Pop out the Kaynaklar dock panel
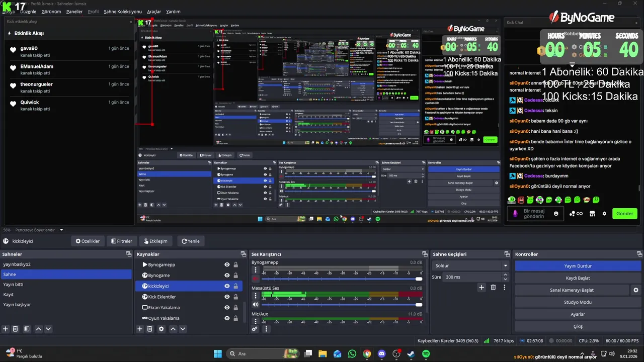The height and width of the screenshot is (362, 644). click(244, 254)
